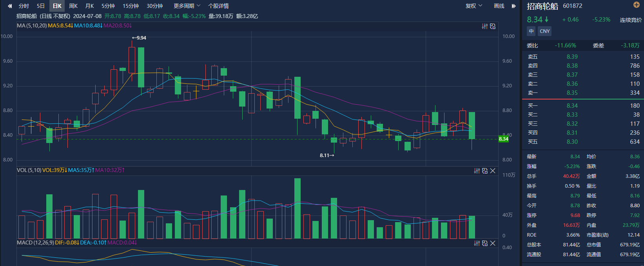Add stock to watchlist with plus icon
Viewport: 644px width, 266px height.
[x=636, y=5]
